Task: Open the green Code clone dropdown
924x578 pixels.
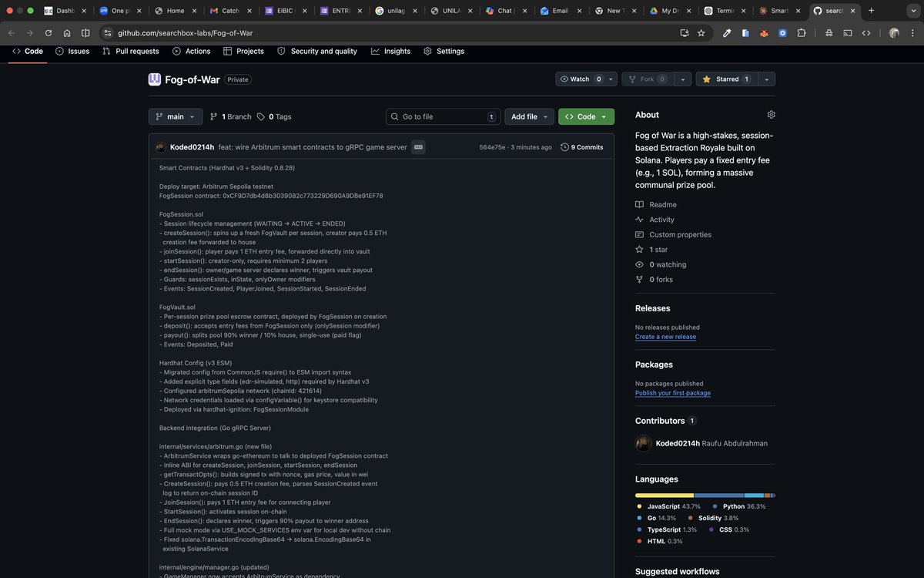Action: tap(586, 117)
